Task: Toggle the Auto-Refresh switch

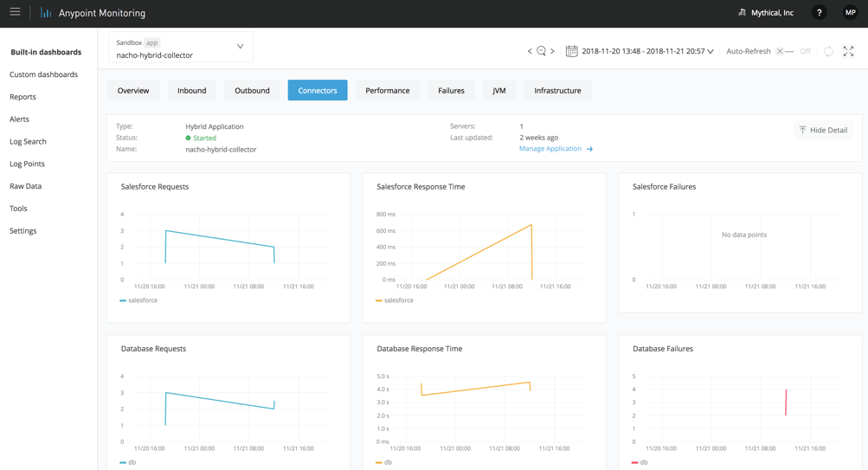Action: 785,51
